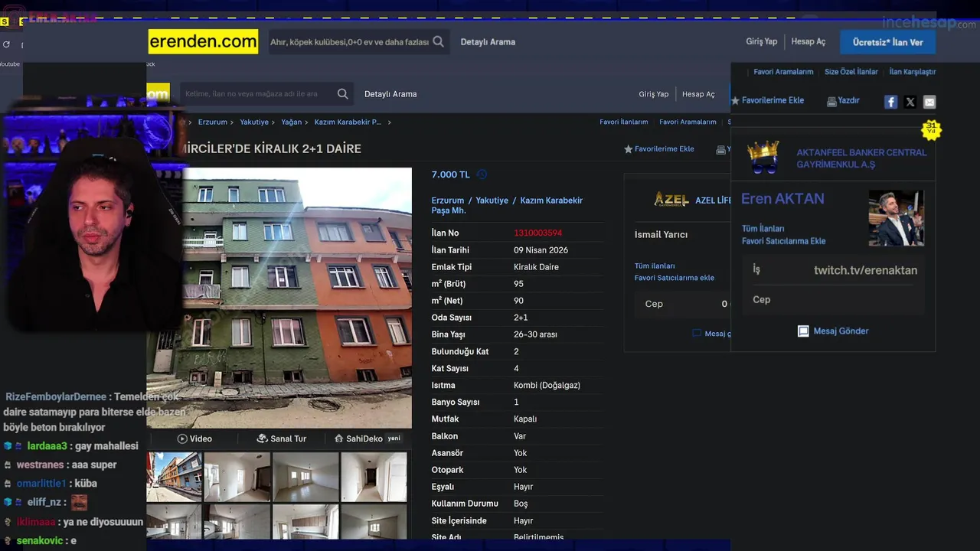980x551 pixels.
Task: Click the Kazım Karabekir Paşa Mh. link
Action: coord(507,205)
